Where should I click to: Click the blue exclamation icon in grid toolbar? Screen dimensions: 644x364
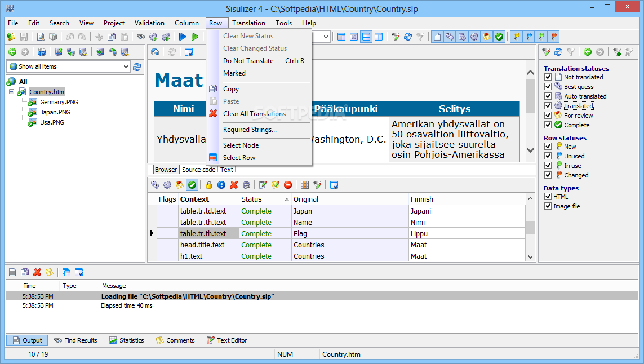221,185
